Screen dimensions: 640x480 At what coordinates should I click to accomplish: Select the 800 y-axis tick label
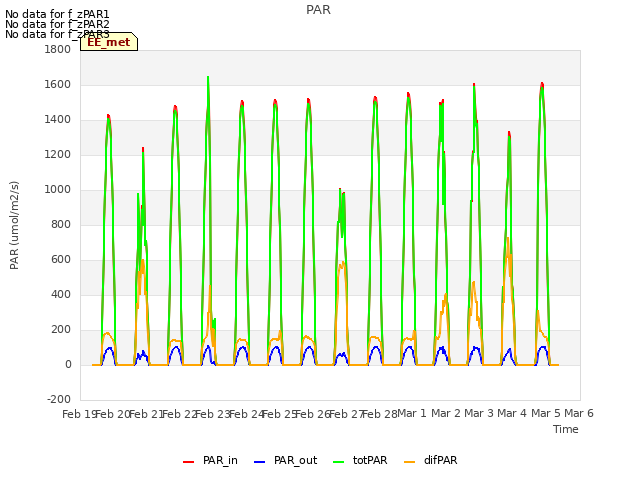coord(61,224)
